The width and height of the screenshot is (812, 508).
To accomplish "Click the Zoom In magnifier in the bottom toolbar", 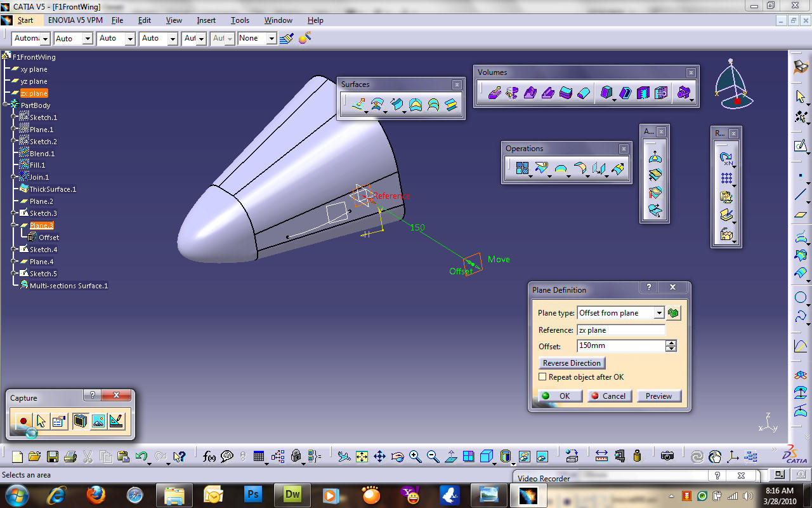I will [416, 456].
